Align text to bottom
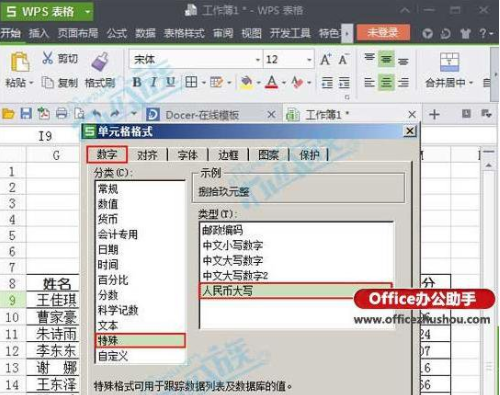 point(403,61)
